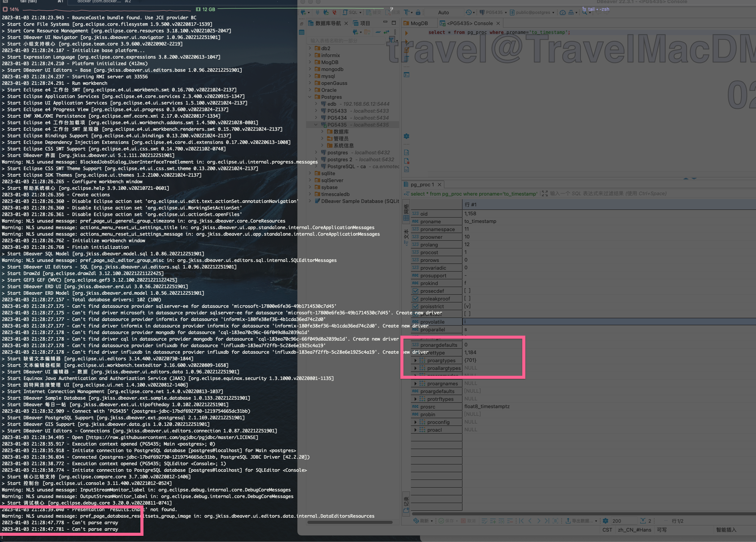Click the add row icon in results toolbar
The width and height of the screenshot is (756, 542).
coord(493,521)
